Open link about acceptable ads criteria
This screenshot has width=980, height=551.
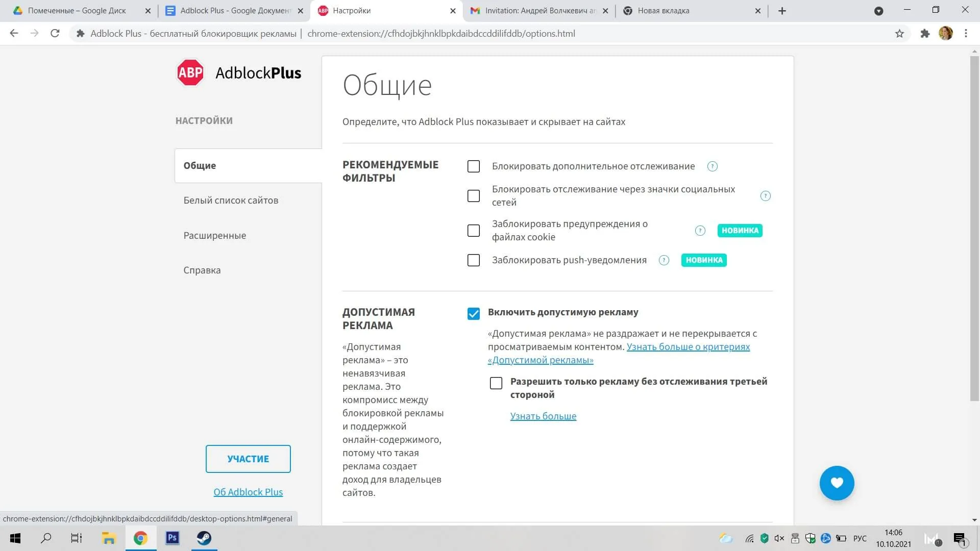[x=619, y=353]
